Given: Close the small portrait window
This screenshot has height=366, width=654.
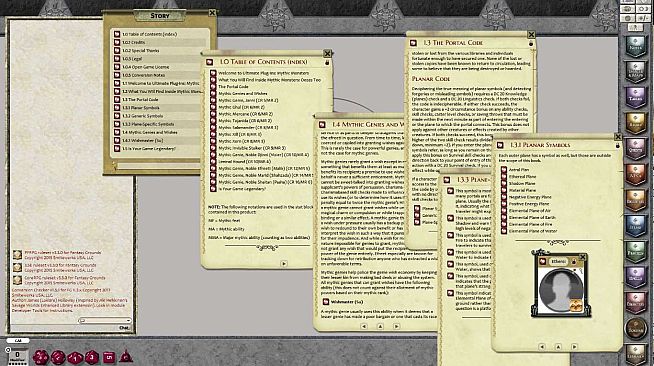Looking at the screenshot, I should tap(583, 258).
